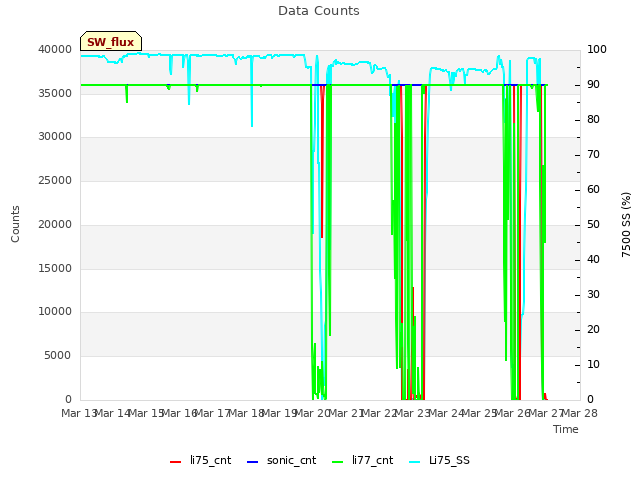Click the 10 right-axis tick label
This screenshot has height=480, width=640.
click(x=593, y=364)
